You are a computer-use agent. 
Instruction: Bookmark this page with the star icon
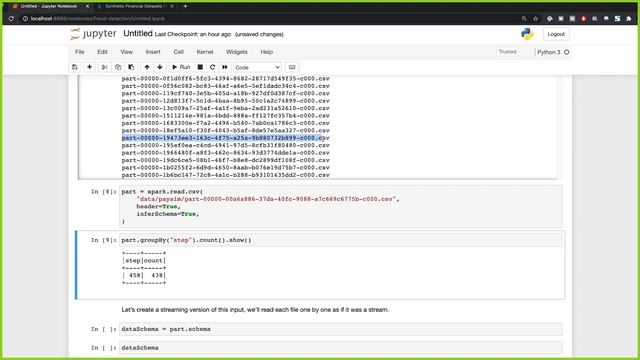536,18
